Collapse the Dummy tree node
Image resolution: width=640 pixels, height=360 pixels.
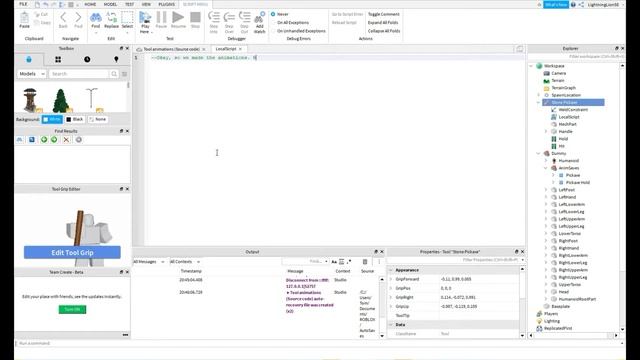(x=538, y=153)
